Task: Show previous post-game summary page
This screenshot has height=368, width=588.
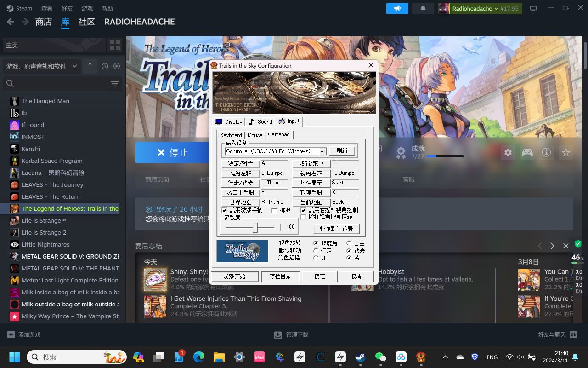Action: click(540, 246)
